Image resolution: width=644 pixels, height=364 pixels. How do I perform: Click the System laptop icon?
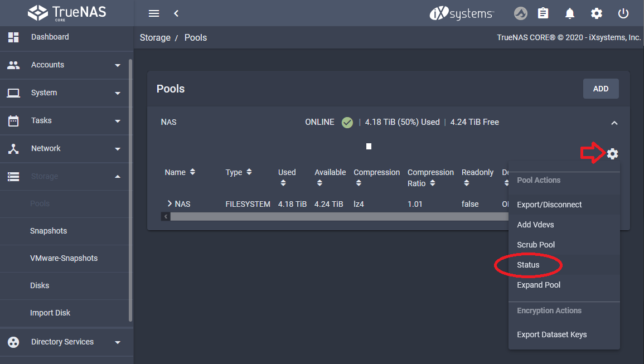click(x=13, y=93)
